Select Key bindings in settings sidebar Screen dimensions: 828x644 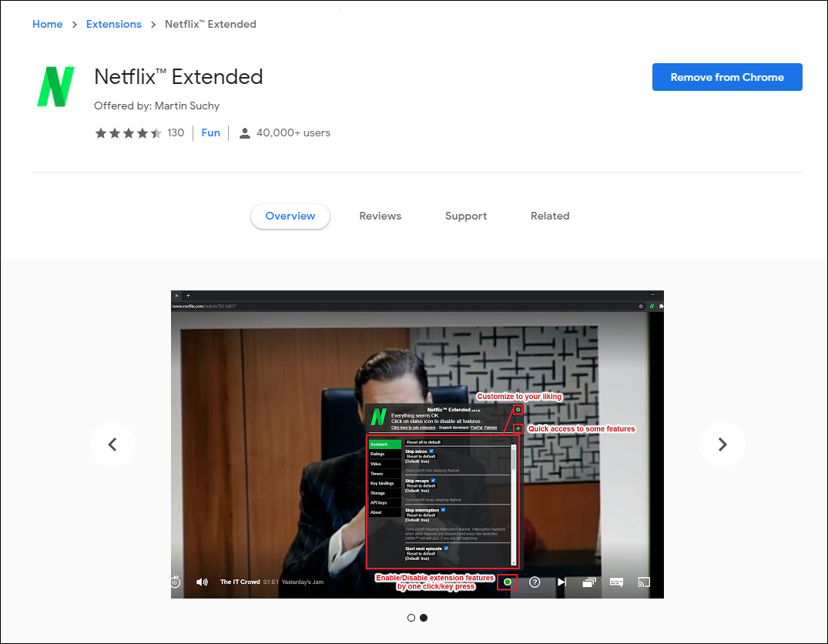tap(384, 484)
